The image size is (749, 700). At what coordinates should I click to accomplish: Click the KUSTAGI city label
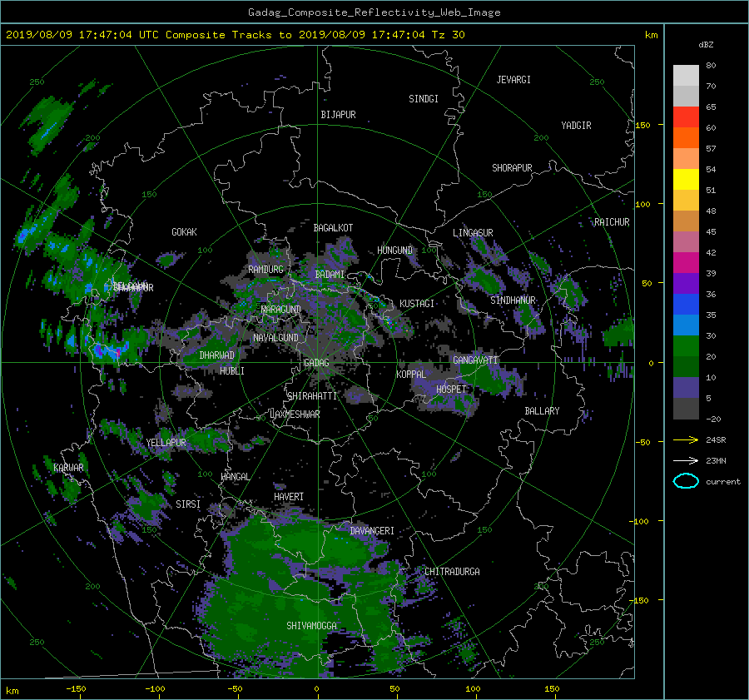(x=417, y=304)
